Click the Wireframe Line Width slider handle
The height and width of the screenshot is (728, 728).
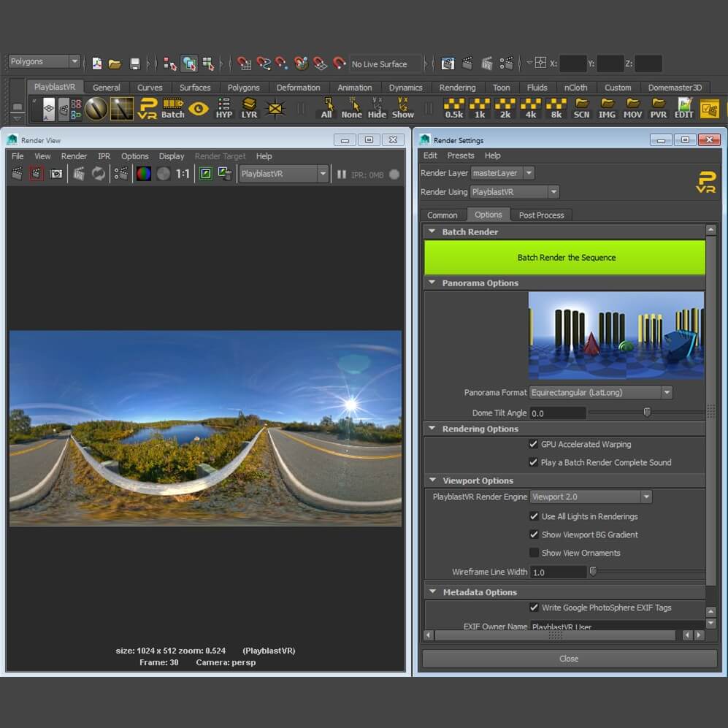(x=593, y=571)
